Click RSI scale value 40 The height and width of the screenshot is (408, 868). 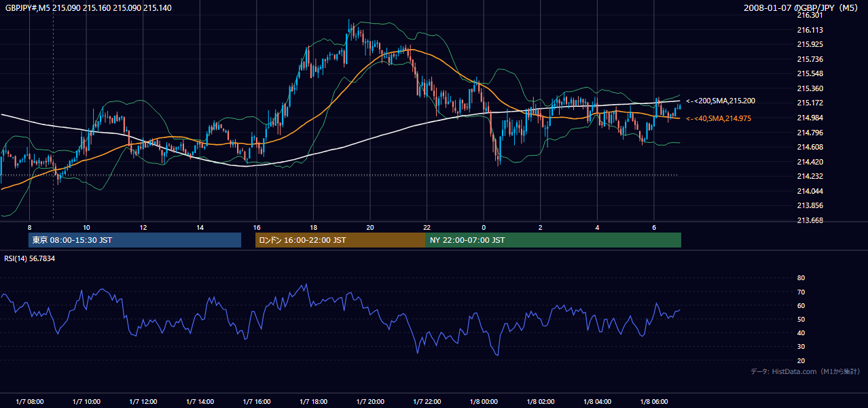[801, 333]
